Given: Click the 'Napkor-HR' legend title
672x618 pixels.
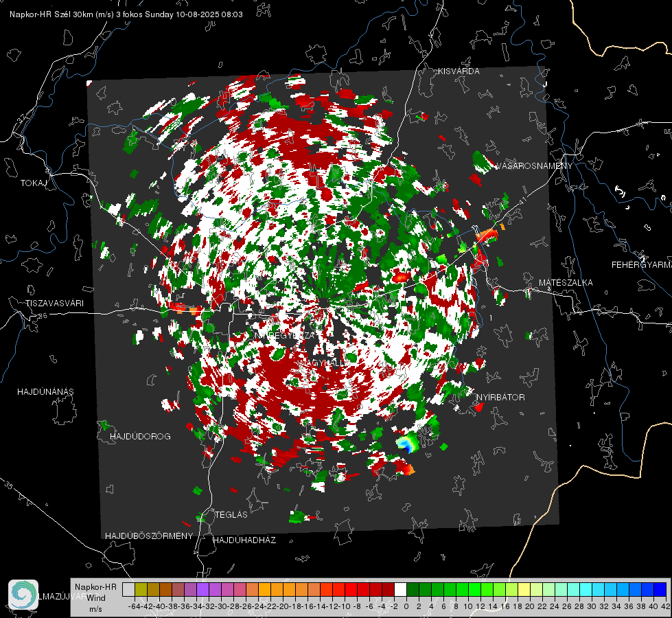Looking at the screenshot, I should (95, 587).
